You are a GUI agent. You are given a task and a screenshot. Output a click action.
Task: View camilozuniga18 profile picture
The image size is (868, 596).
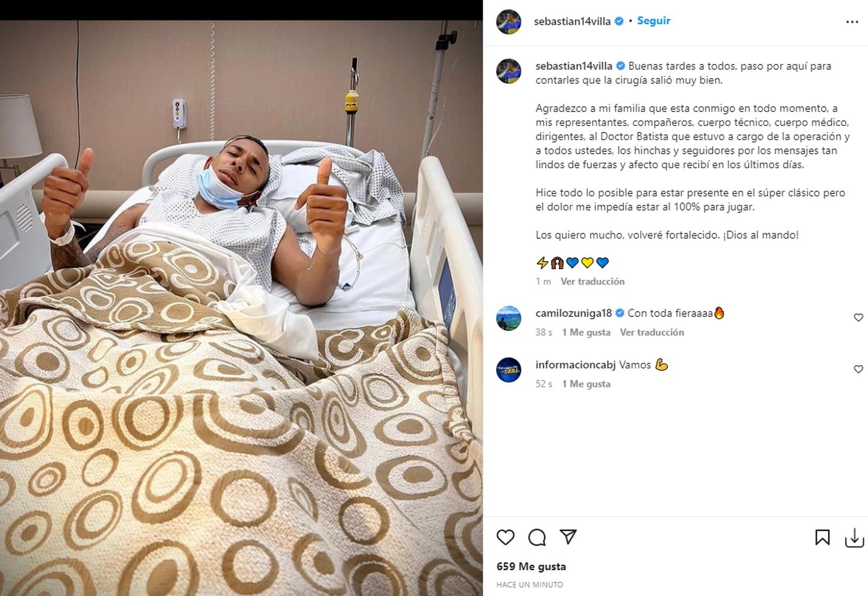coord(509,318)
